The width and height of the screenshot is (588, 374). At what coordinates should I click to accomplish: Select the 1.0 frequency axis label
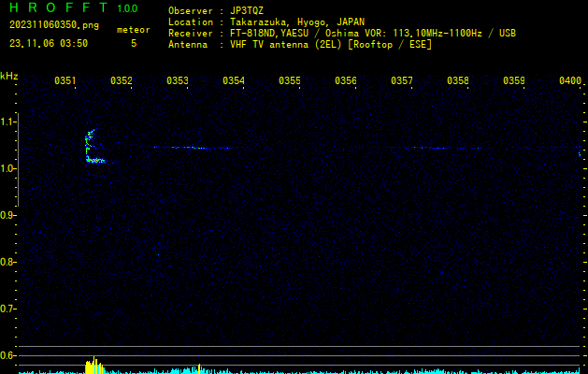tap(8, 168)
